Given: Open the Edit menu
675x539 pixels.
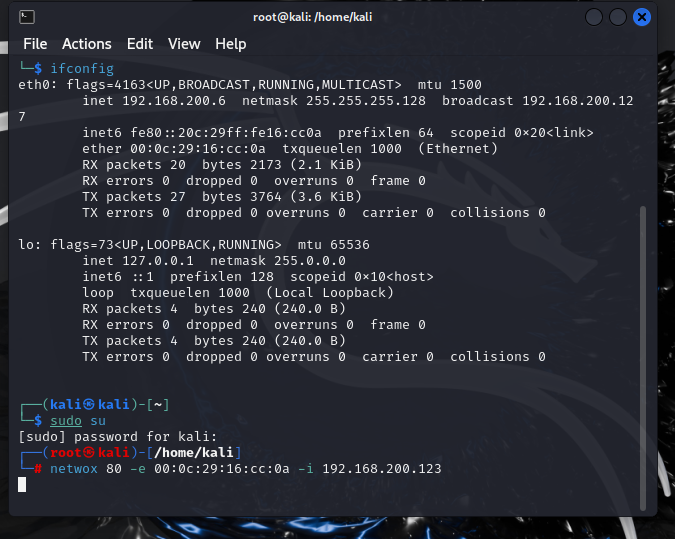Looking at the screenshot, I should pos(140,44).
